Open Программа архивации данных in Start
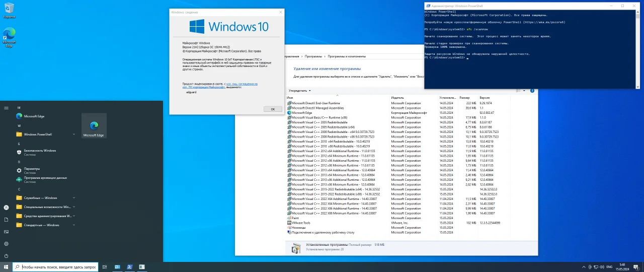Image resolution: width=644 pixels, height=272 pixels. click(x=46, y=179)
